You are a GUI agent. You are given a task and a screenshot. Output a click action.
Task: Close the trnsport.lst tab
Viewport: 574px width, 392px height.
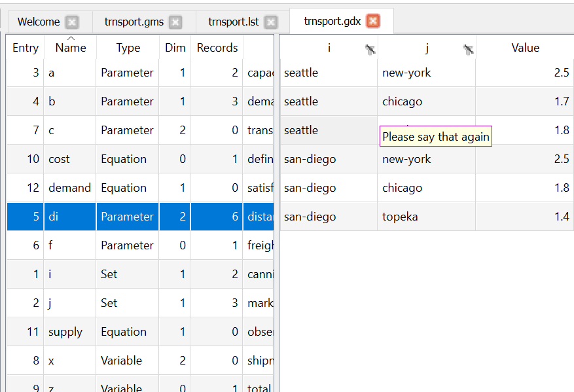tap(270, 22)
